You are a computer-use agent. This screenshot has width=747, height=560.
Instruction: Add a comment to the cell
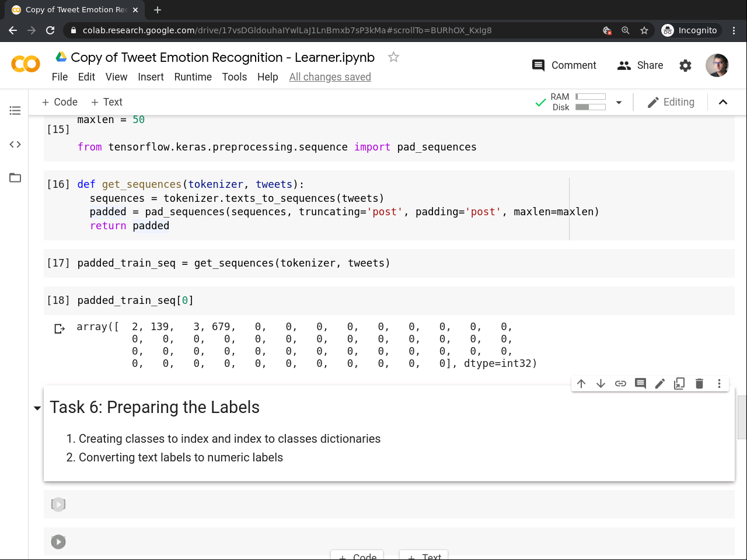640,383
